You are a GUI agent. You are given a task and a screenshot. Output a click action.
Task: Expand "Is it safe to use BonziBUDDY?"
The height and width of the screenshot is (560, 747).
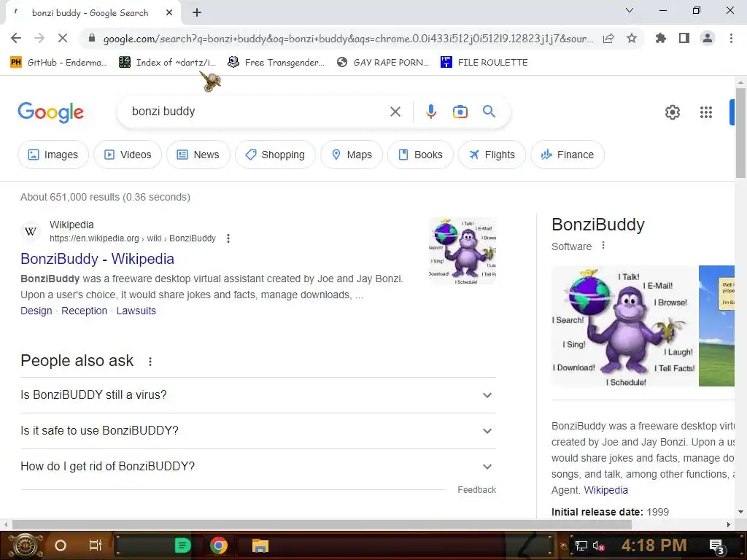[x=258, y=430]
